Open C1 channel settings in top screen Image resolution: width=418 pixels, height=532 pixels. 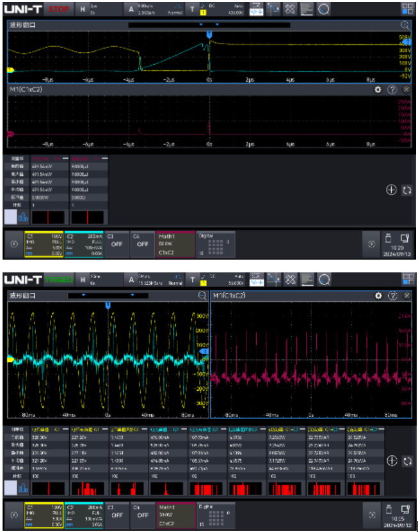tap(44, 244)
